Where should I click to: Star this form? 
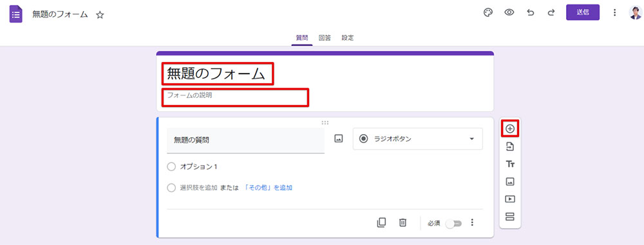[x=100, y=15]
